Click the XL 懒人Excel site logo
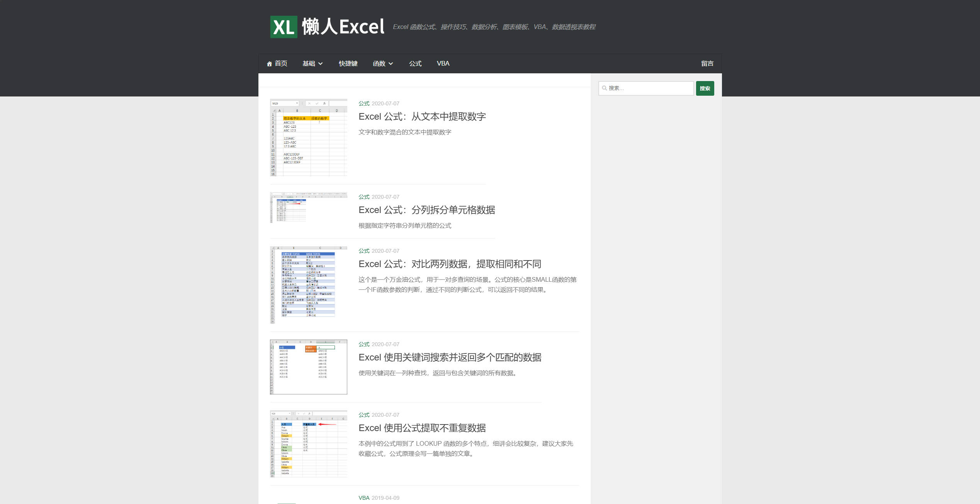The image size is (980, 504). click(326, 27)
